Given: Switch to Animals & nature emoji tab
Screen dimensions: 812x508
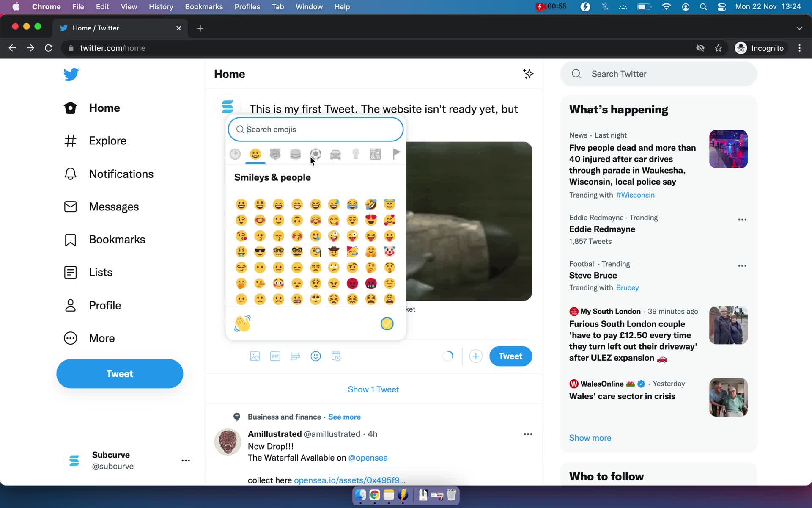Looking at the screenshot, I should (275, 154).
